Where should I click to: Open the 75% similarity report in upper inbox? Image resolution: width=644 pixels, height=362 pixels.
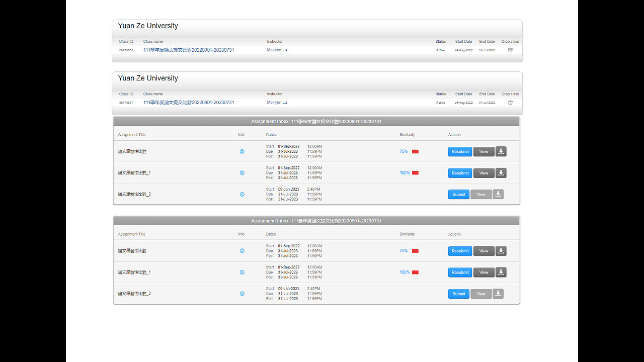pyautogui.click(x=404, y=151)
